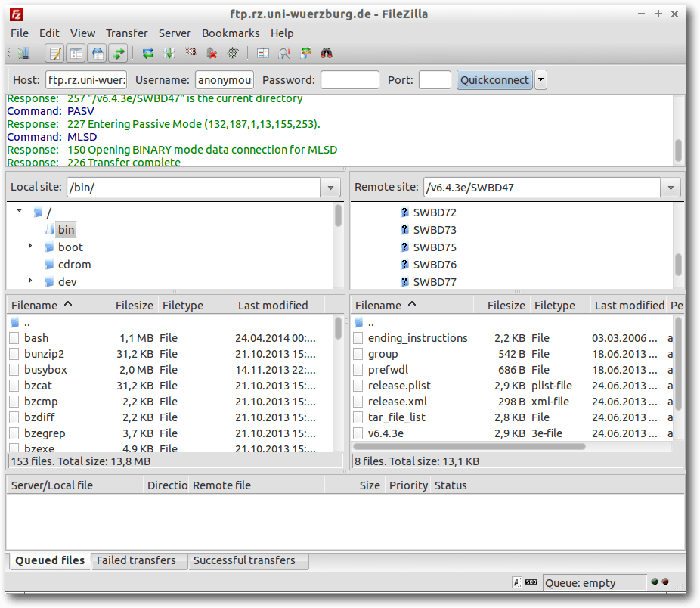Screen dimensions: 700x608
Task: Toggle transfer queue display button
Action: (119, 54)
